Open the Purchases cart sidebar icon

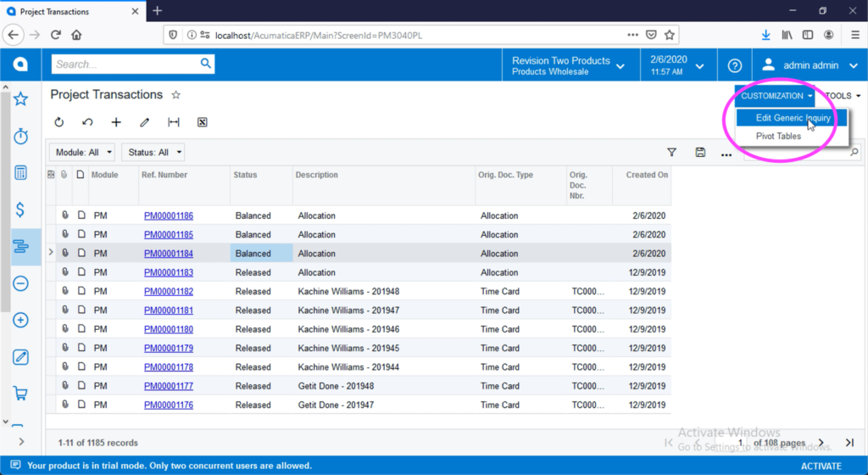(20, 394)
